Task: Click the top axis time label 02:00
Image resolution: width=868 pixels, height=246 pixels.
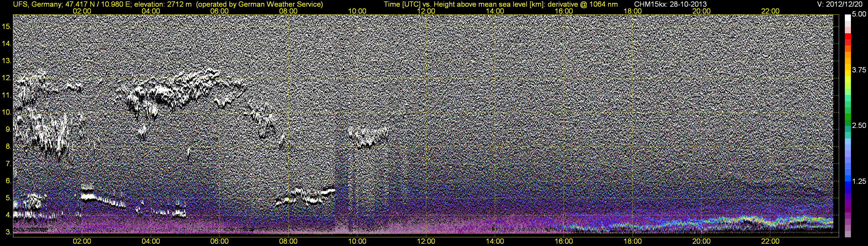Action: coord(82,11)
